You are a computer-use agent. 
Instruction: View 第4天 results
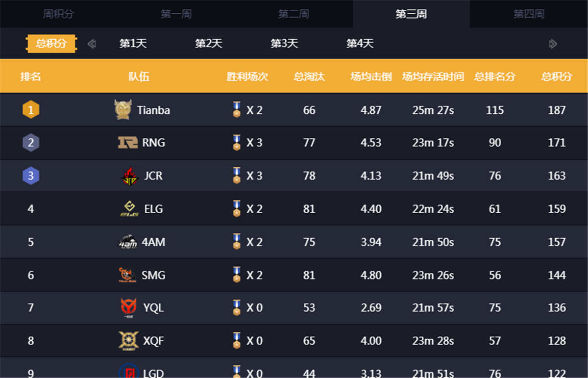click(360, 44)
